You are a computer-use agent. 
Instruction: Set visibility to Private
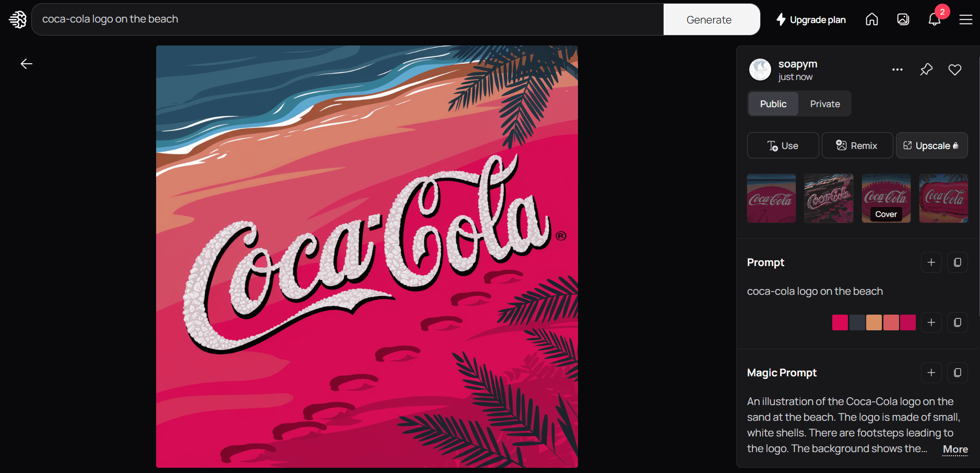click(x=825, y=104)
